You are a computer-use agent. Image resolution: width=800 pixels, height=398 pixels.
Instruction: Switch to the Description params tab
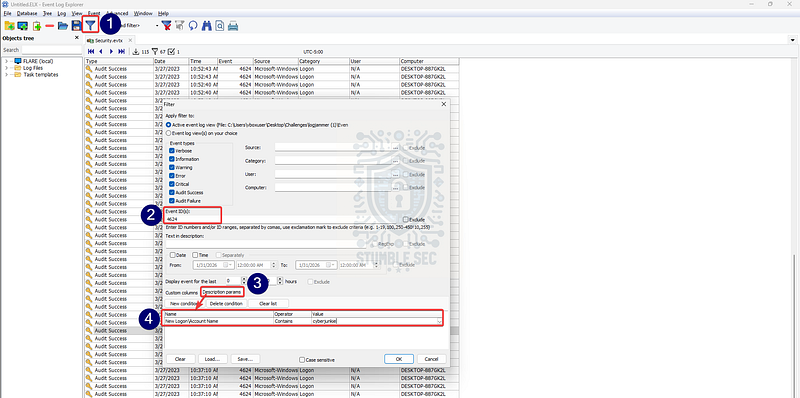[222, 292]
